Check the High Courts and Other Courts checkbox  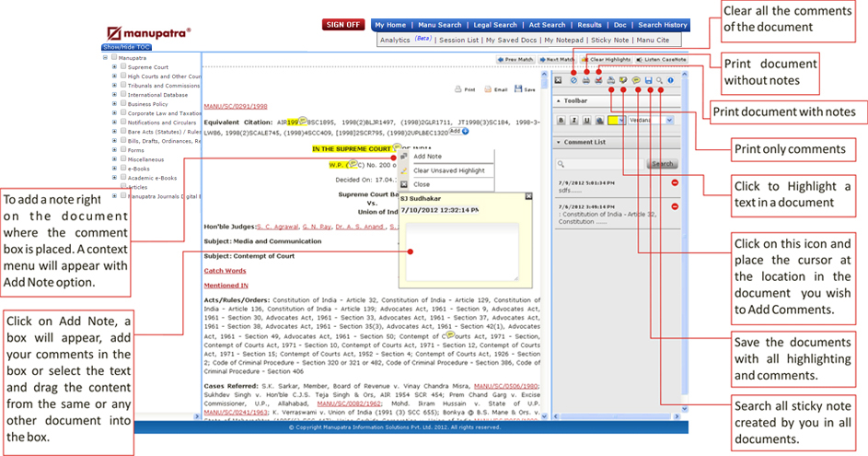coord(123,76)
